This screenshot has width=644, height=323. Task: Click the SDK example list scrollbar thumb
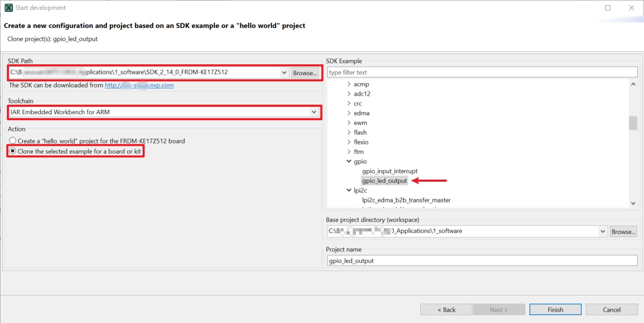tap(633, 123)
